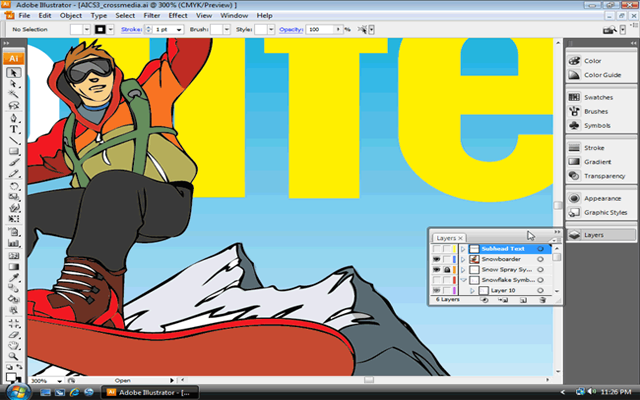Select the Column Graph tool
The height and width of the screenshot is (400, 640).
[x=13, y=243]
